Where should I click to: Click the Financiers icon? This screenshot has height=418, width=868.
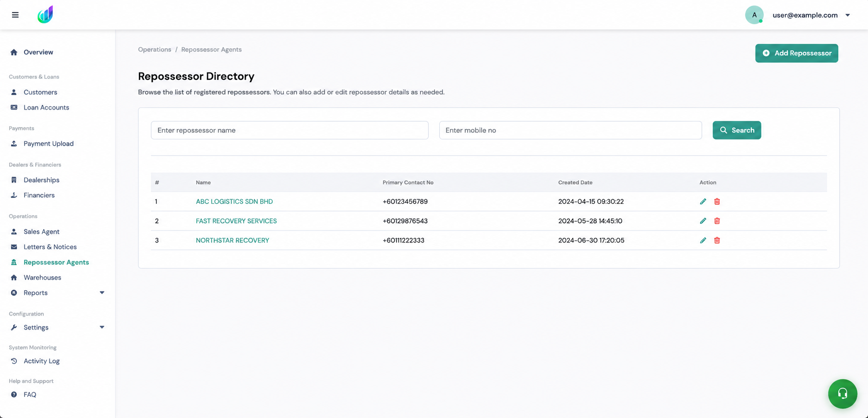tap(14, 196)
